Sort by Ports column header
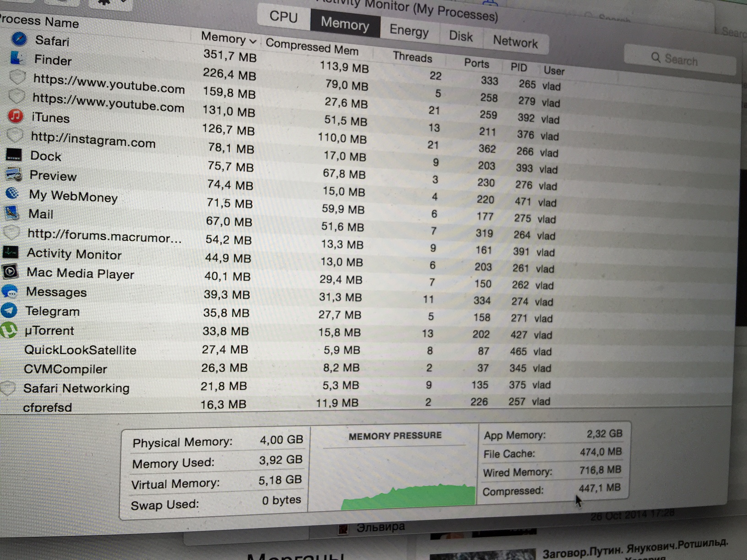Image resolution: width=747 pixels, height=560 pixels. point(476,63)
